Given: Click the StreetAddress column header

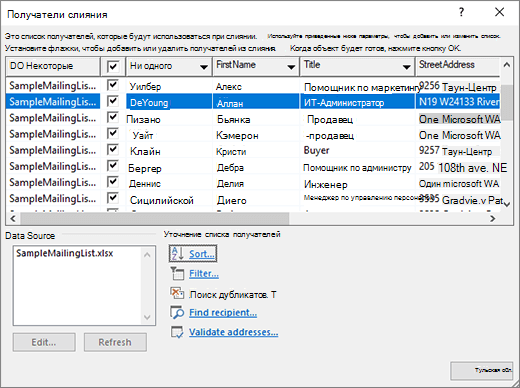Looking at the screenshot, I should (x=457, y=66).
